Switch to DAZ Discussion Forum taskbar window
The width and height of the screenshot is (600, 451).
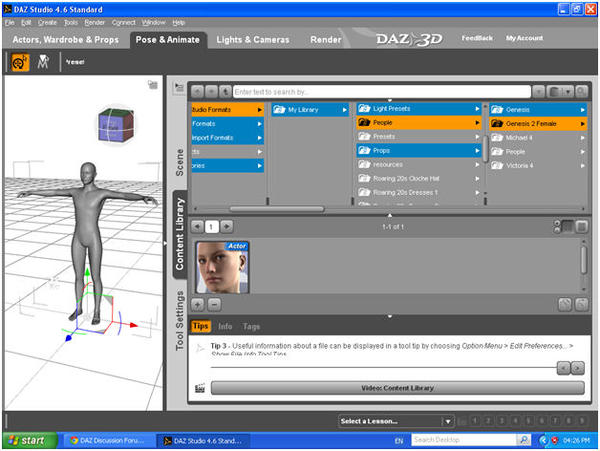click(108, 441)
